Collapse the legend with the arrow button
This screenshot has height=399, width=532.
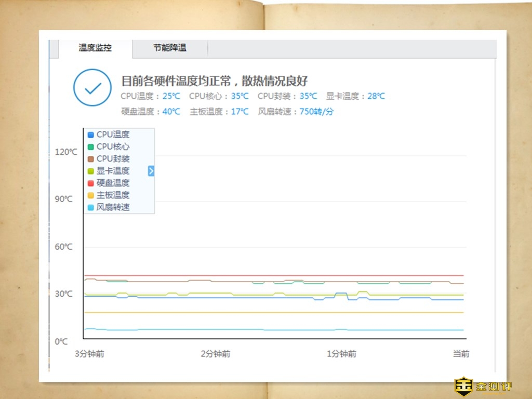tap(151, 171)
